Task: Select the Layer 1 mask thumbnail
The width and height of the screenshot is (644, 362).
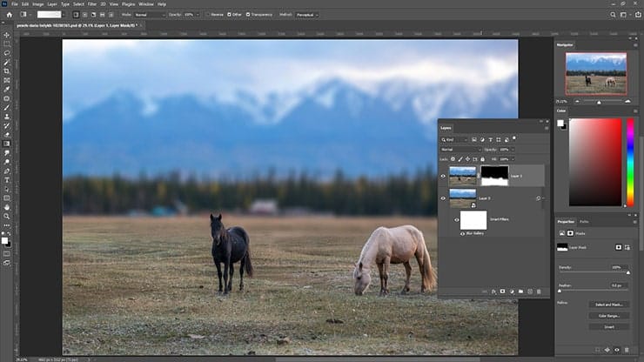Action: tap(494, 176)
